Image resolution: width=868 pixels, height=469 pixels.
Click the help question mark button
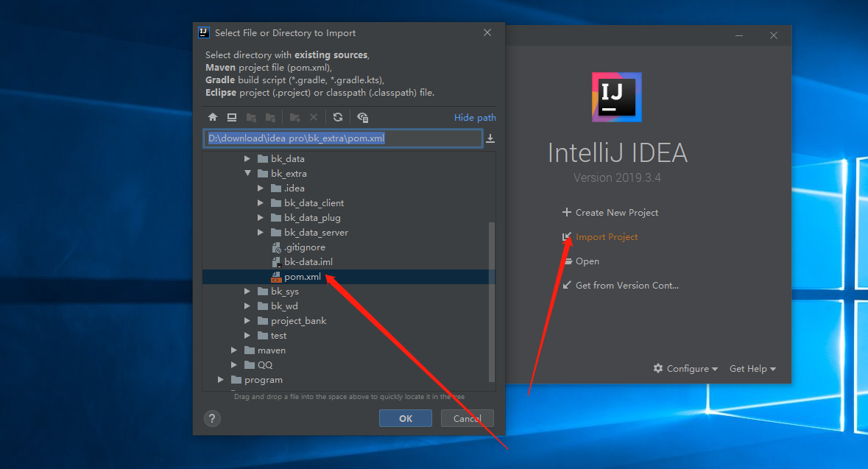point(212,419)
